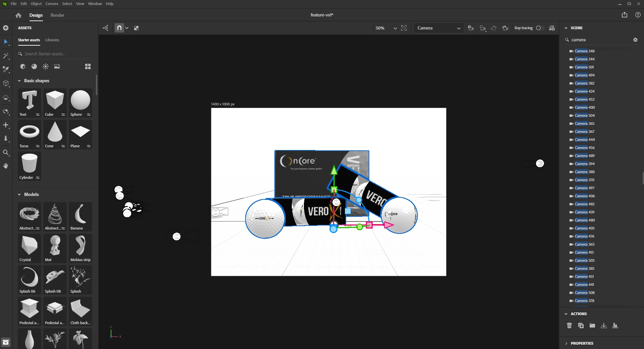Collapse the SCENE panel
The image size is (644, 349).
click(x=566, y=28)
